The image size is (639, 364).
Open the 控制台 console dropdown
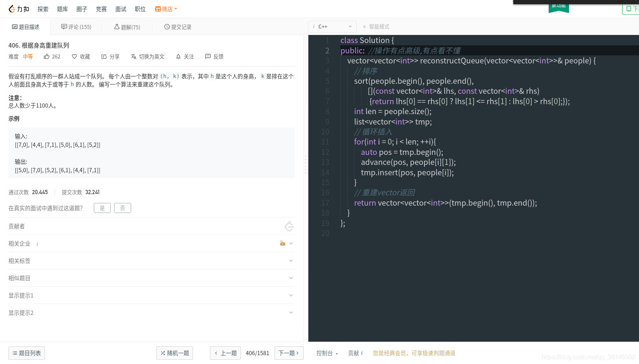pos(327,353)
